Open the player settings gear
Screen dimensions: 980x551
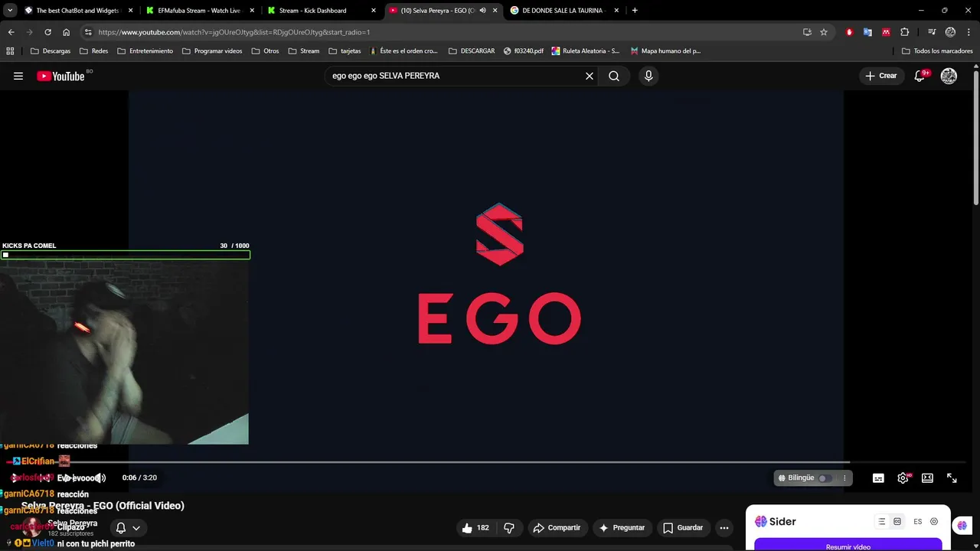tap(903, 478)
